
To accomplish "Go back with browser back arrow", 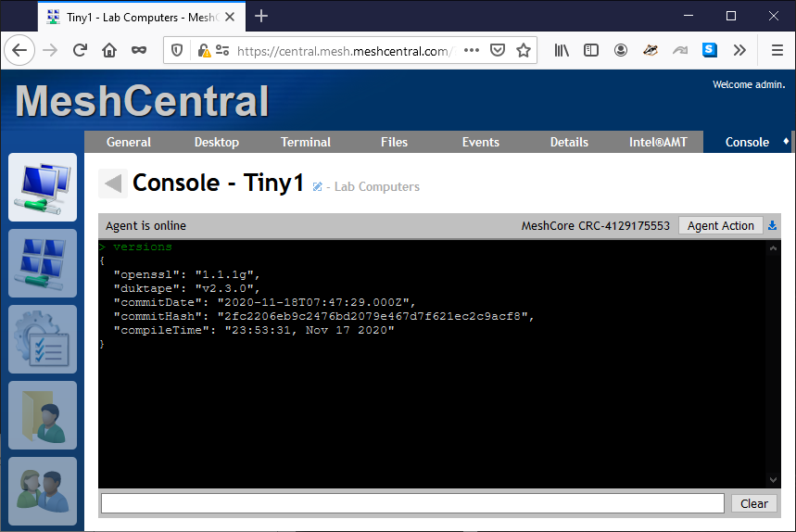I will click(x=19, y=50).
